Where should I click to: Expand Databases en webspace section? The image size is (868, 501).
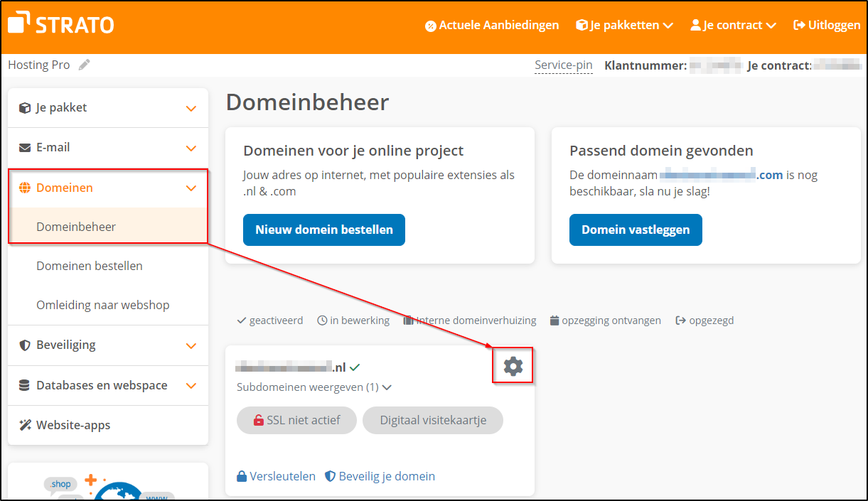[107, 385]
